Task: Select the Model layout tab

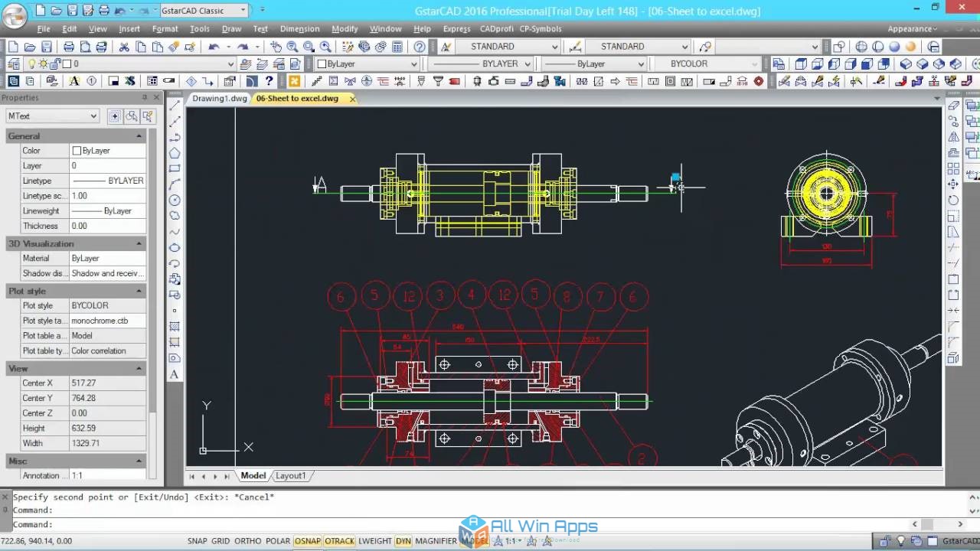Action: pos(253,475)
